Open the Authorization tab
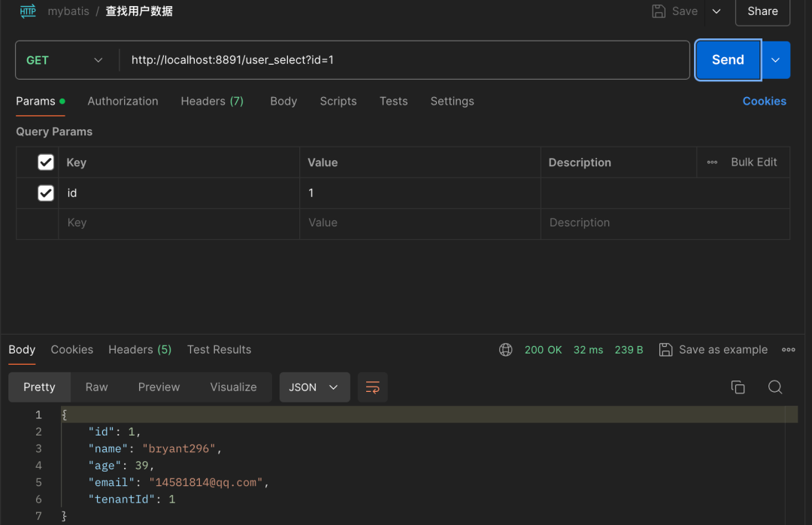Viewport: 812px width, 525px height. (123, 101)
